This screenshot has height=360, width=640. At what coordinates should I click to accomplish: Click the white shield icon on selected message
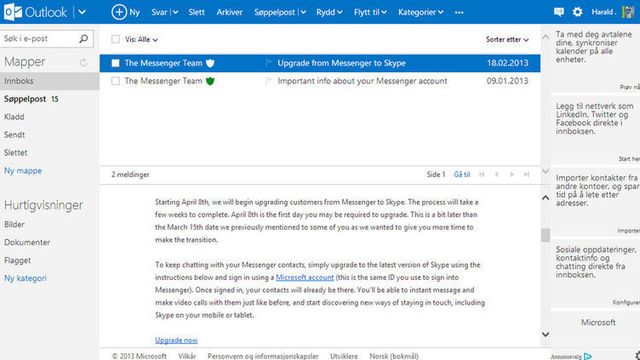click(210, 63)
